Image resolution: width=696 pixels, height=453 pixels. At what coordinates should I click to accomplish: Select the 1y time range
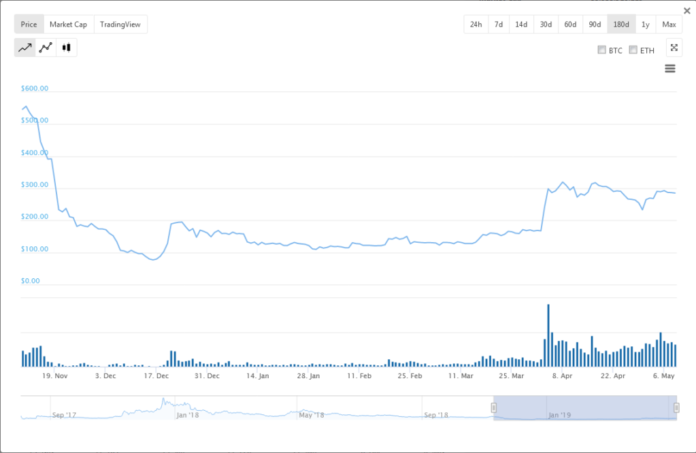click(x=645, y=24)
